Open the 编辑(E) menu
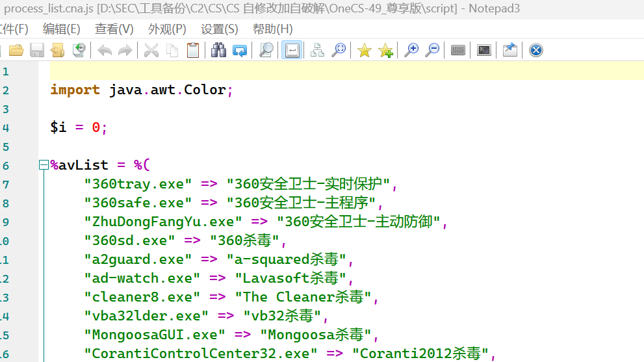 click(x=62, y=29)
